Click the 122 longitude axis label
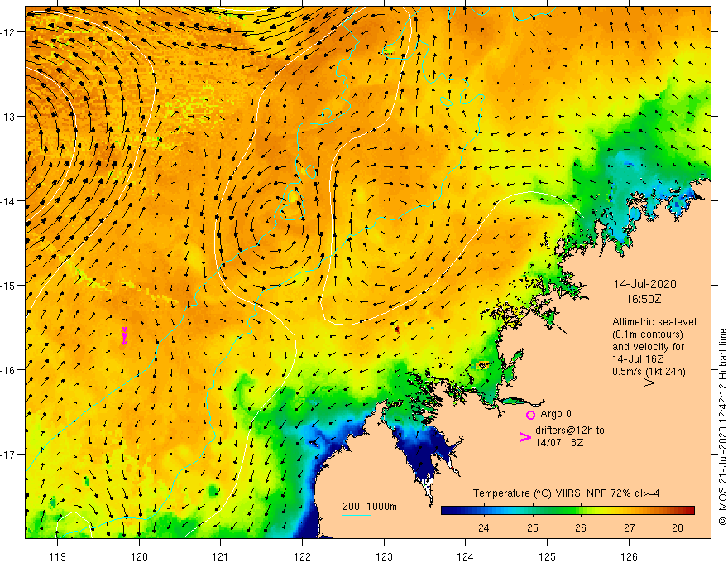This screenshot has height=563, width=728. coord(302,557)
